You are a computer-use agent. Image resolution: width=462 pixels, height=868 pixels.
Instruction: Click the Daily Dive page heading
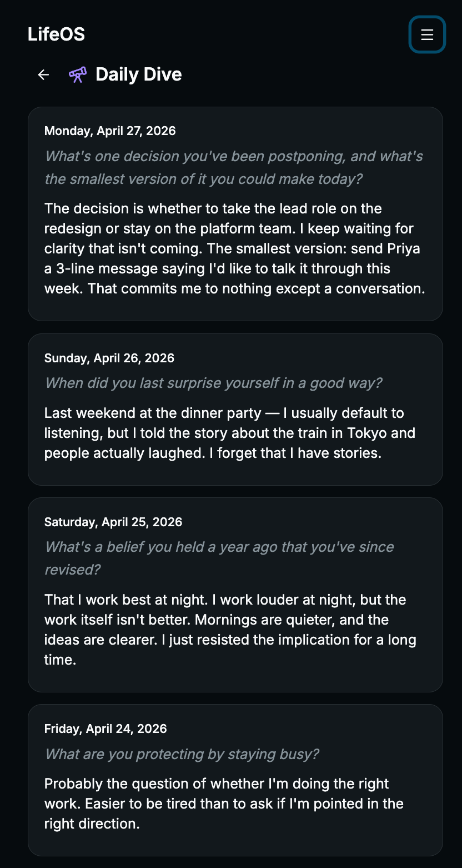pos(138,74)
